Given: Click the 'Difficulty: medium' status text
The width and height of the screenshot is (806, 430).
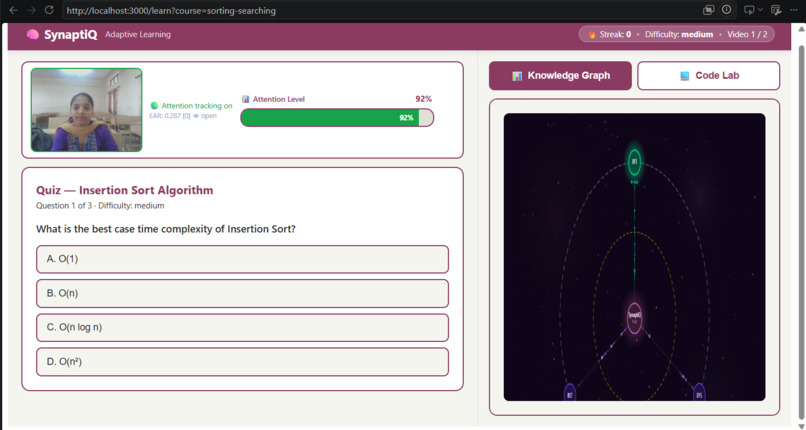Looking at the screenshot, I should click(x=679, y=34).
